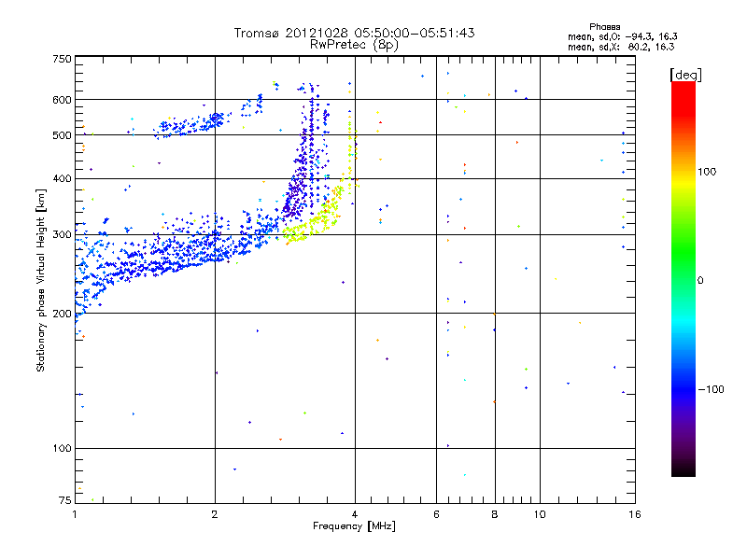
Task: Click the '100' colorbar tick label
Action: (707, 172)
